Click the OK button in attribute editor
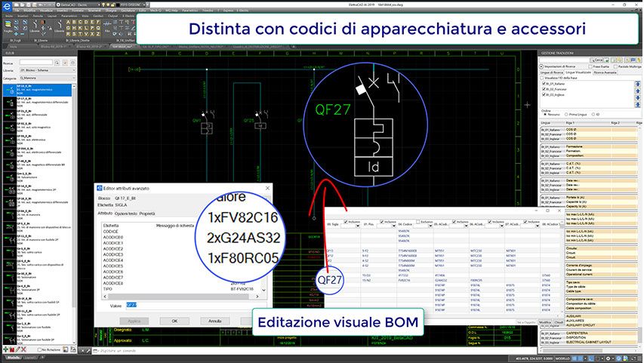The width and height of the screenshot is (644, 363). pyautogui.click(x=174, y=321)
